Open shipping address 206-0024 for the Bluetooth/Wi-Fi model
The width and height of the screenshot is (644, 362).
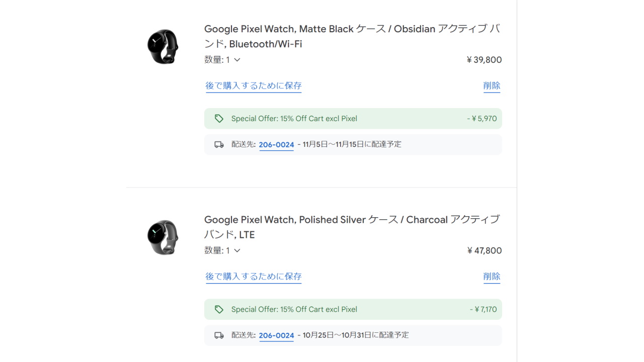point(276,145)
